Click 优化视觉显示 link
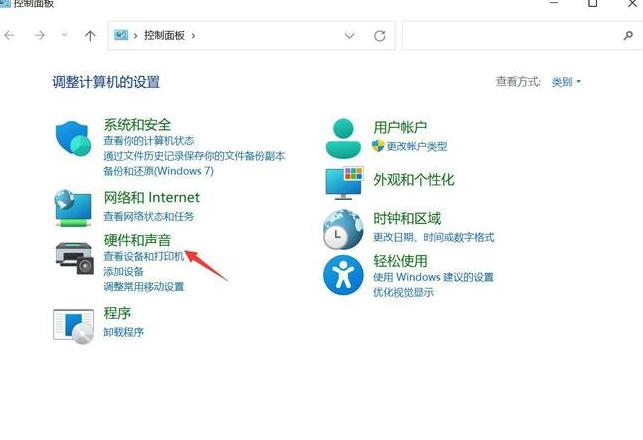This screenshot has width=643, height=440. click(x=403, y=292)
